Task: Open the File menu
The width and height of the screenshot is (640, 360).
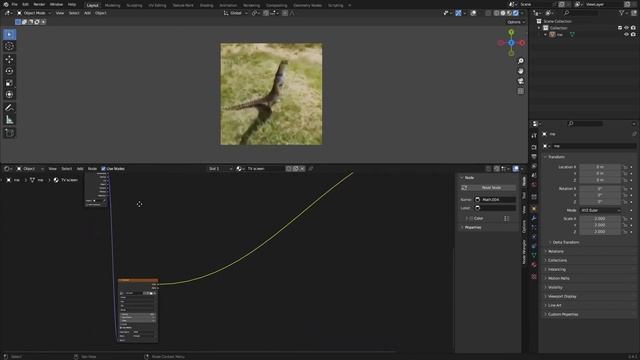Action: tap(15, 4)
